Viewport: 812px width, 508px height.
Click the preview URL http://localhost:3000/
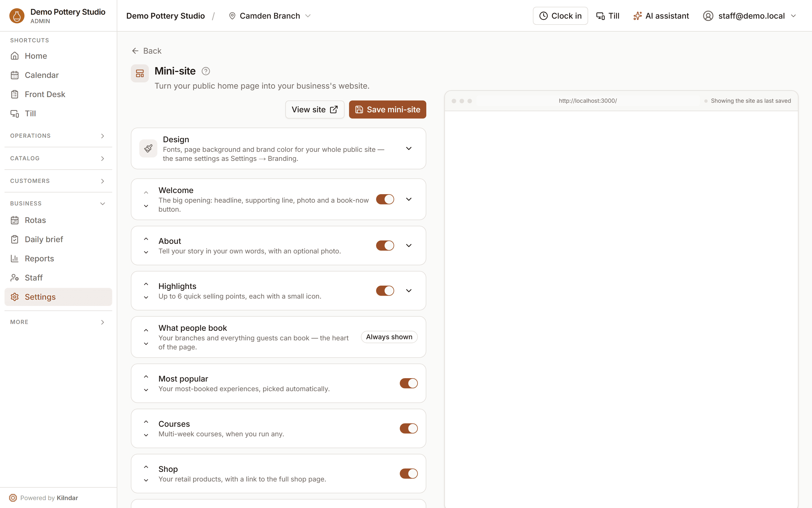[588, 101]
